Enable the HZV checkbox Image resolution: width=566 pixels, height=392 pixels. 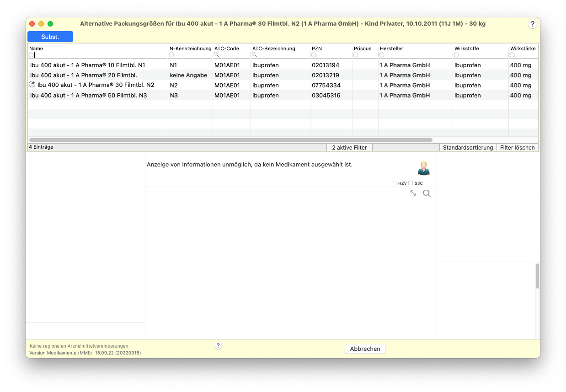pos(394,183)
